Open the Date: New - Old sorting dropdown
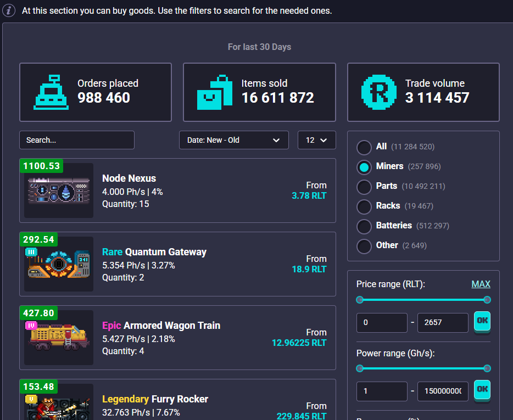This screenshot has width=513, height=420. 233,140
